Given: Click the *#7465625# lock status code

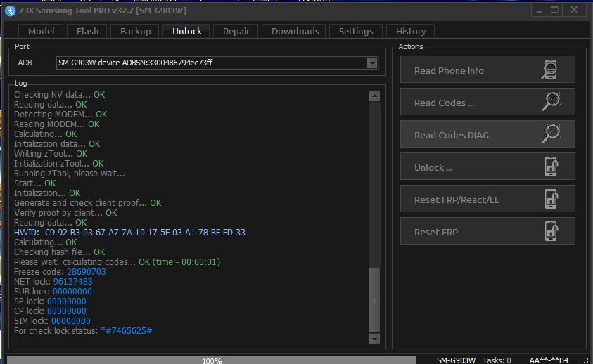Looking at the screenshot, I should point(127,331).
